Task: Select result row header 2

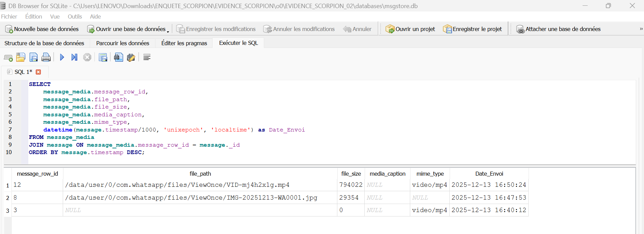Action: coord(7,198)
